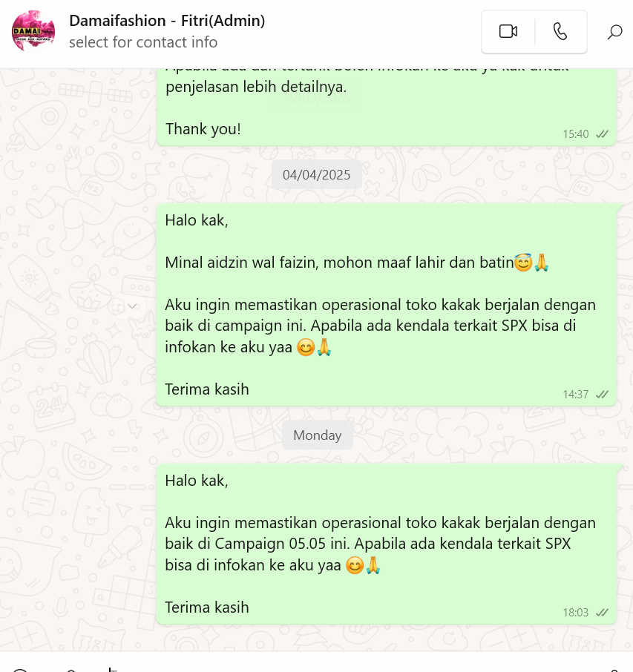
Task: Click praying hands emoji after halo smiley
Action: (x=541, y=263)
